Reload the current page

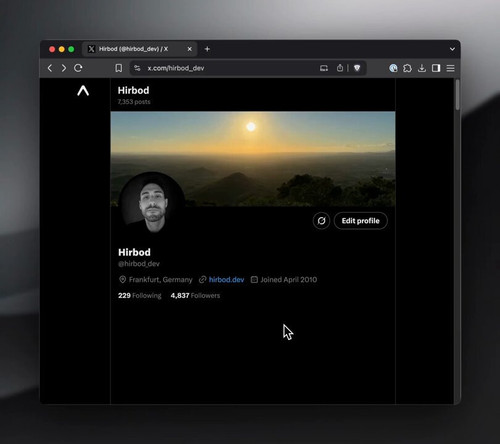click(78, 68)
